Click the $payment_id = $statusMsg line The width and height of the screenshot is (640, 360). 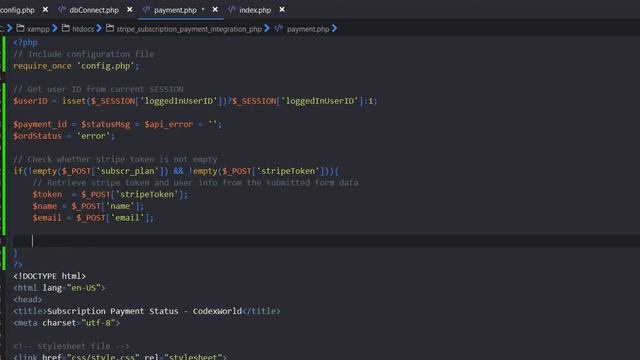[118, 124]
